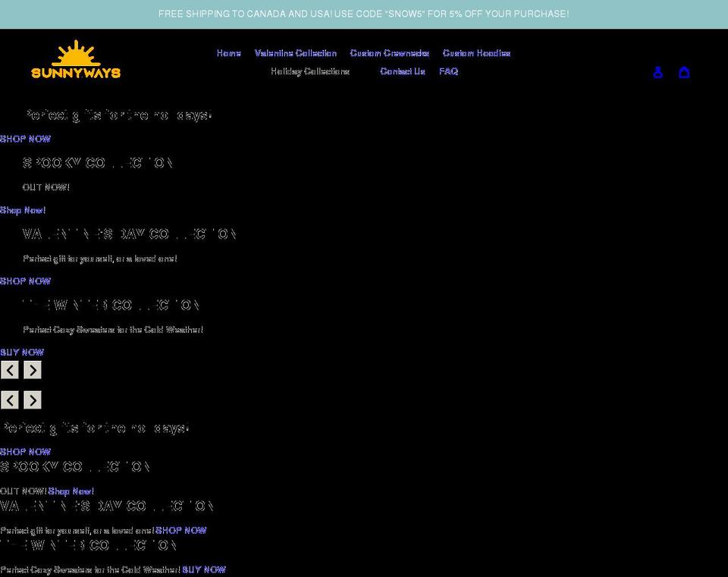Select Home in the navigation menu

[x=228, y=53]
